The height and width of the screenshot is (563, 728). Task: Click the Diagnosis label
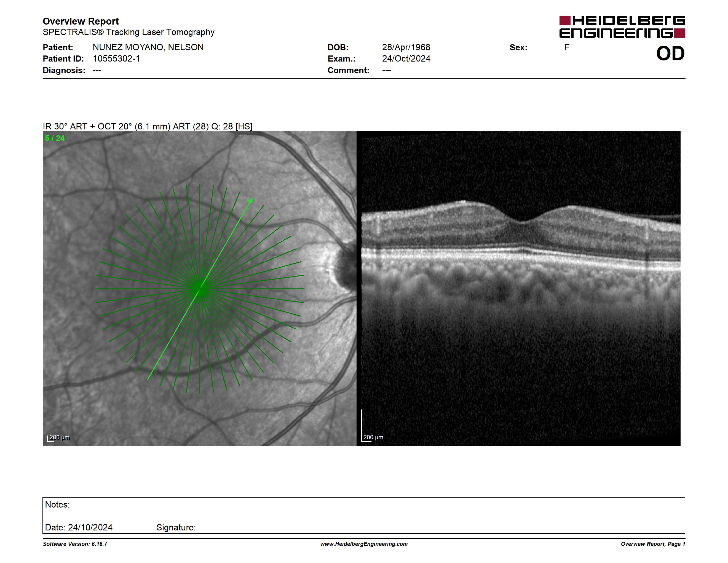pos(64,70)
